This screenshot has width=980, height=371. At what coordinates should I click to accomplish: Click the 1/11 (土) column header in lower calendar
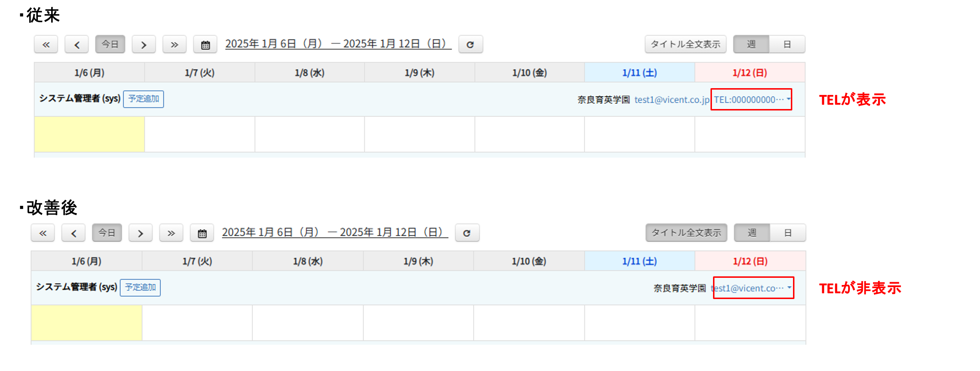click(x=639, y=261)
